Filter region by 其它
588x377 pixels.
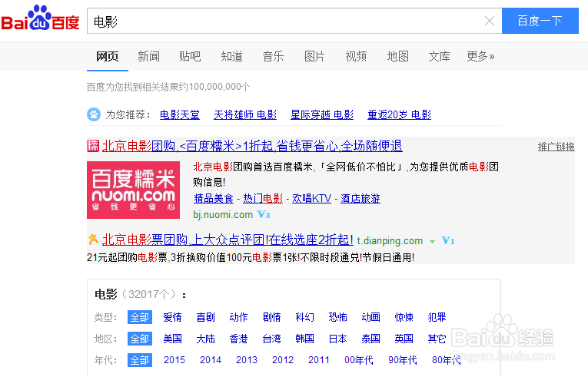[437, 339]
